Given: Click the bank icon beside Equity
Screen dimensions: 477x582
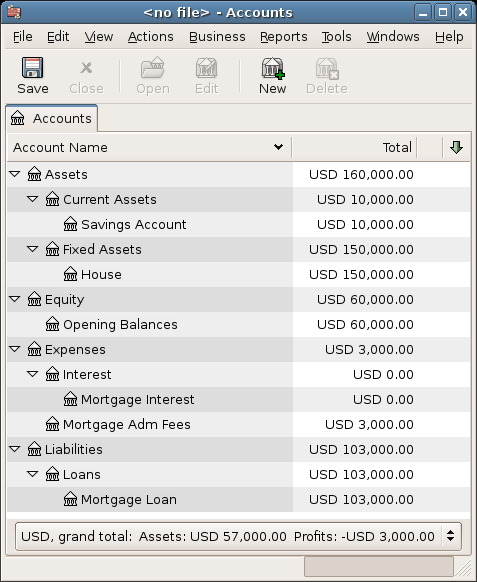Looking at the screenshot, I should [35, 299].
